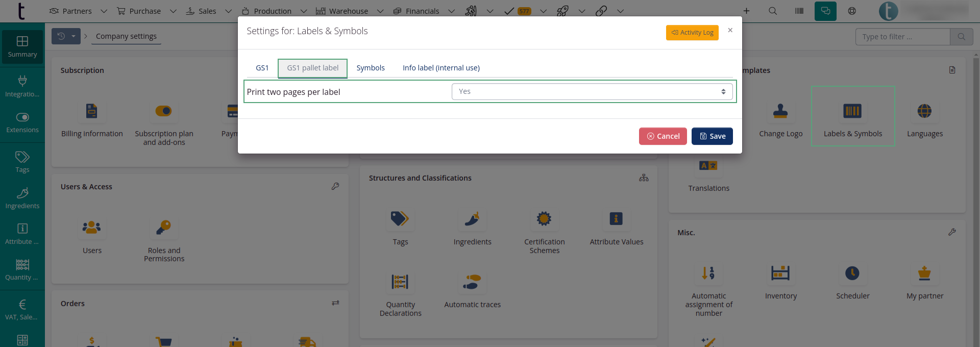Click the Save button
The width and height of the screenshot is (980, 347).
point(712,136)
